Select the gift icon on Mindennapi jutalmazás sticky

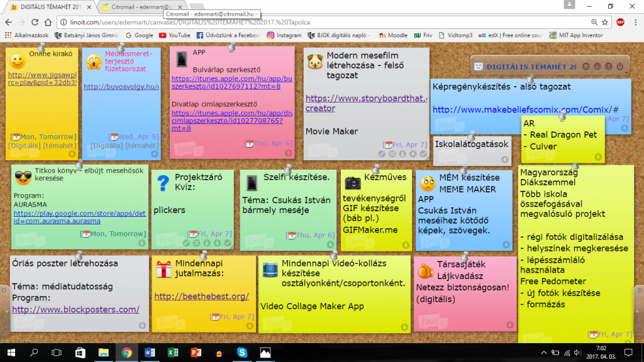[164, 270]
